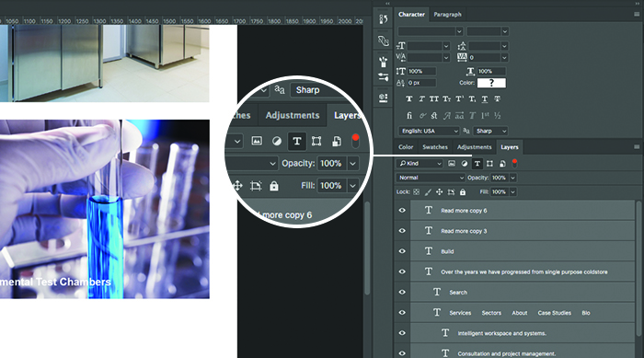The height and width of the screenshot is (358, 644).
Task: Lock image pixels brush icon
Action: pos(428,192)
